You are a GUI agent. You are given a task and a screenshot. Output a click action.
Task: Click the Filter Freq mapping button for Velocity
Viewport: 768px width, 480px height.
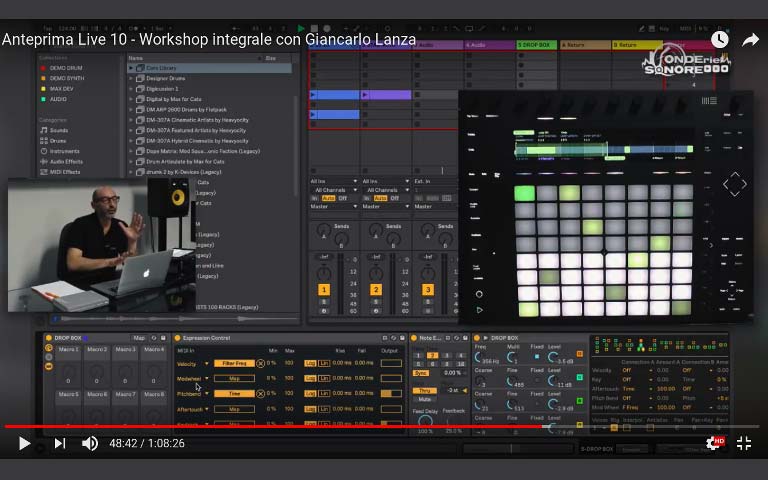(235, 363)
